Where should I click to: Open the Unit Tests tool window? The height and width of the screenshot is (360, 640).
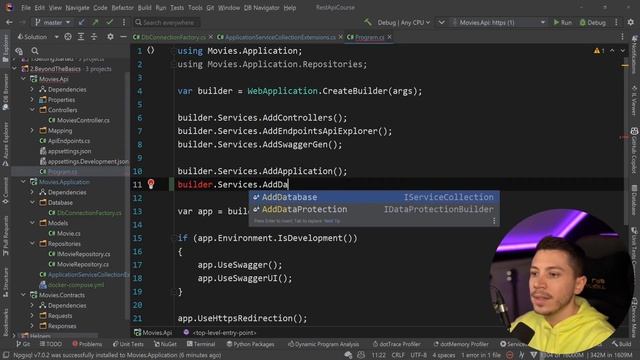pyautogui.click(x=128, y=344)
